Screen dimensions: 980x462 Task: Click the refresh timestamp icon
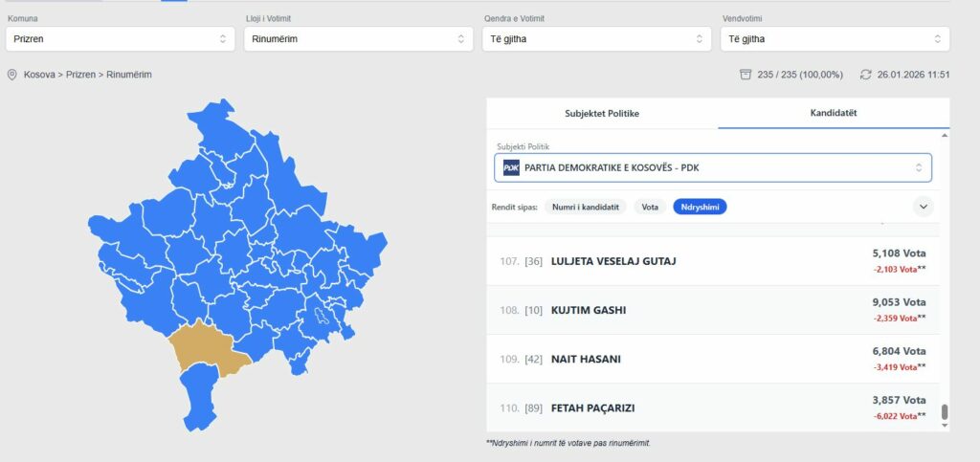point(865,75)
